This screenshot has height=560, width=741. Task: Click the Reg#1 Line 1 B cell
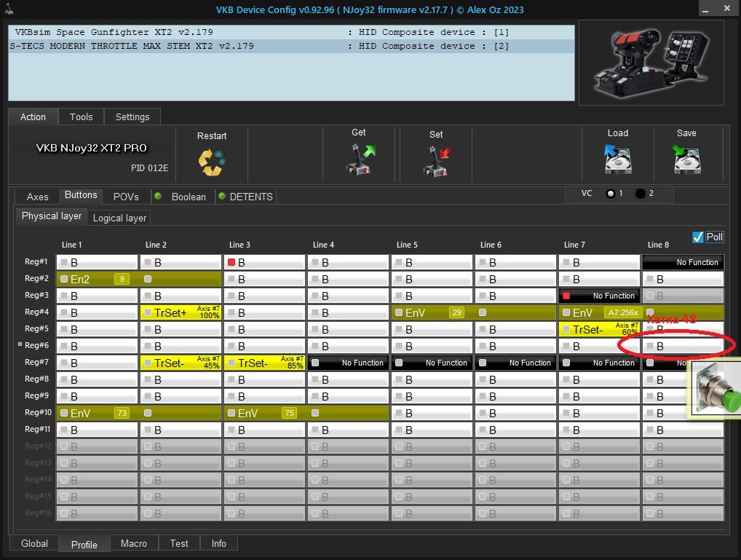(97, 262)
